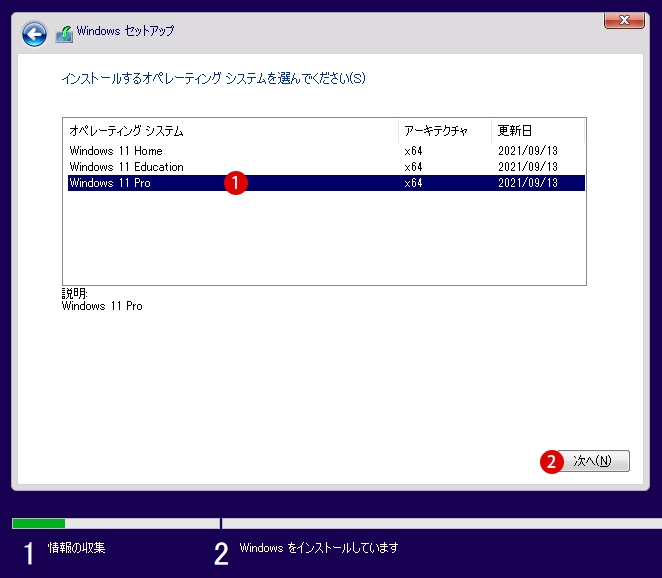Screen dimensions: 662x578
Task: Click x64 architecture in the Windows 11 Home row
Action: [413, 151]
